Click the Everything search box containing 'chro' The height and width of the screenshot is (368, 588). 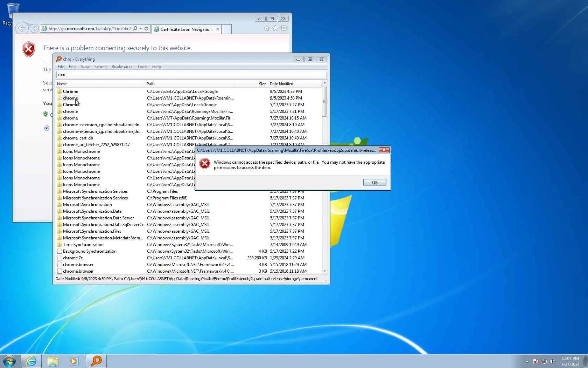(x=191, y=75)
